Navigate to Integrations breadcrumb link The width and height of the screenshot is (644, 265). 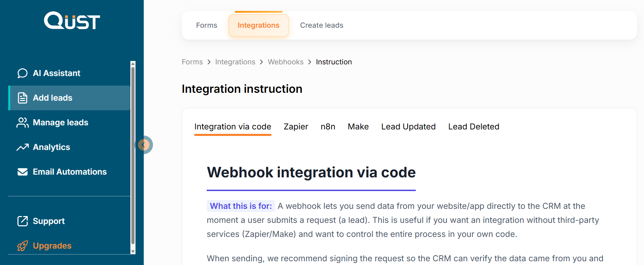click(235, 62)
